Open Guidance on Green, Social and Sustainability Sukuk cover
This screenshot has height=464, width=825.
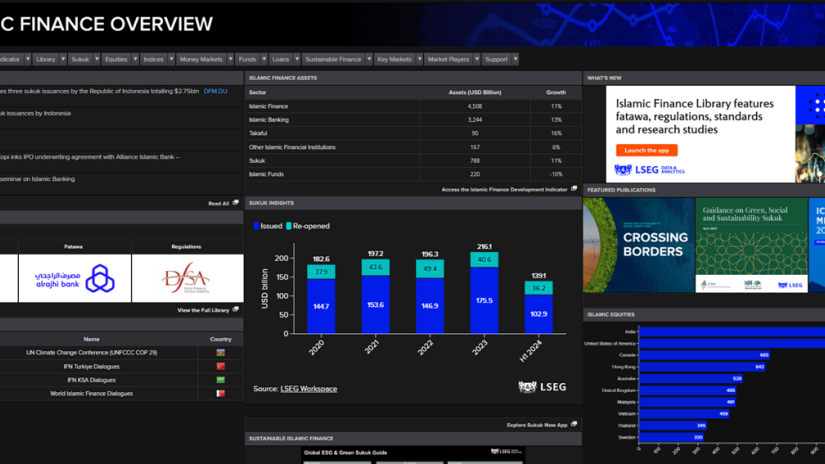pyautogui.click(x=751, y=245)
